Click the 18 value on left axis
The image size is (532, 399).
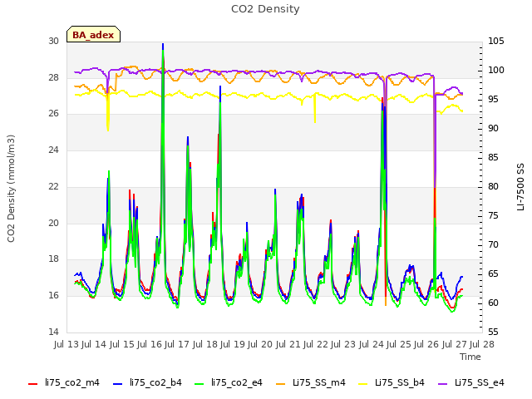53,259
